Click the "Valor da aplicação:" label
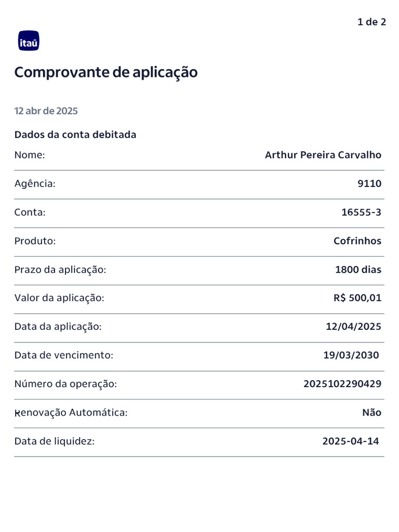Screen dimensions: 399x532 (x=59, y=298)
